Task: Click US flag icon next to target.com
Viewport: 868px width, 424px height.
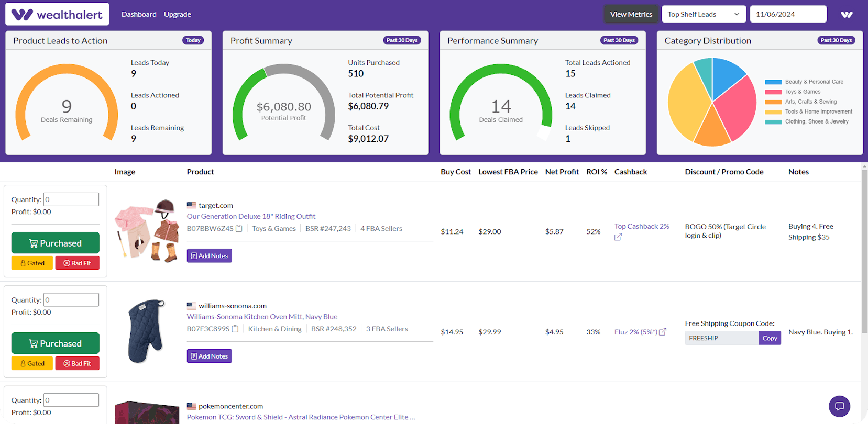Action: 192,206
